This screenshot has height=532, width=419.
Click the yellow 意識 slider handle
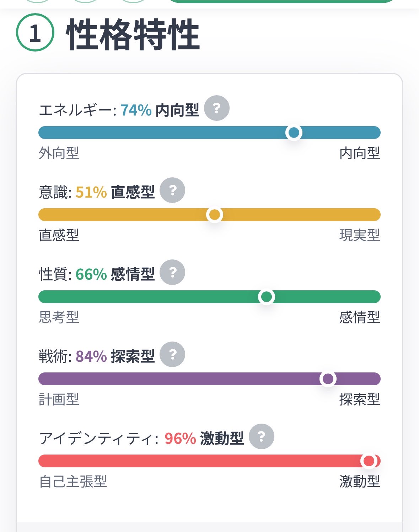[215, 215]
